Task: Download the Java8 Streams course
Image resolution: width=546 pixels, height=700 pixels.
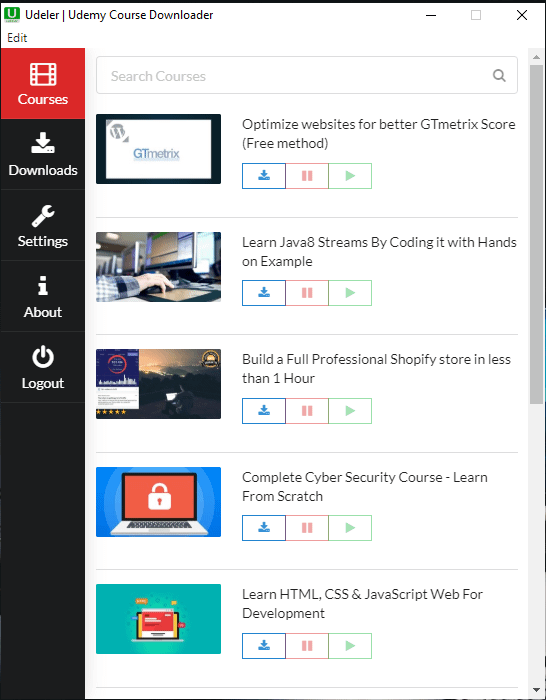Action: tap(264, 293)
